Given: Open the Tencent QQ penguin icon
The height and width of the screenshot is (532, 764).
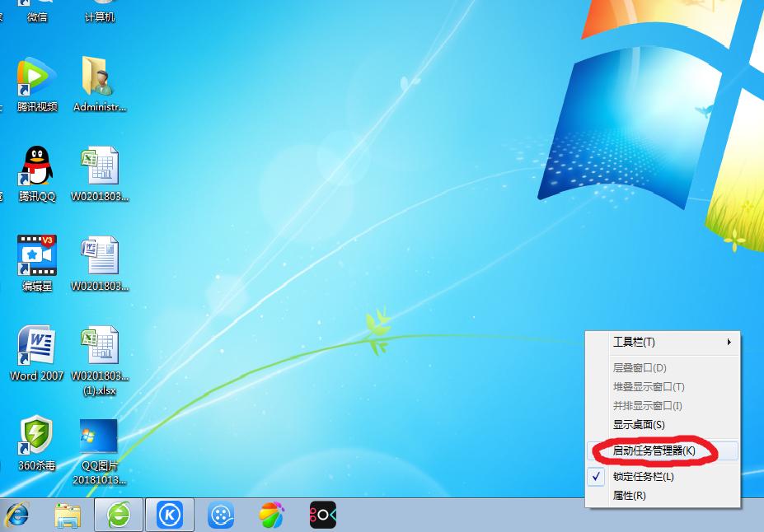Looking at the screenshot, I should (x=37, y=168).
